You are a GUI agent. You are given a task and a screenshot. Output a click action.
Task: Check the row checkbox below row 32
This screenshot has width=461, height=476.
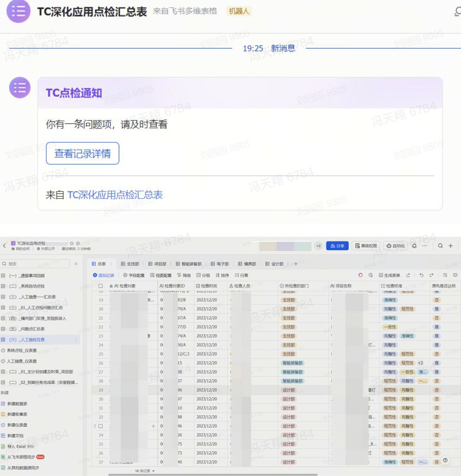tap(100, 426)
